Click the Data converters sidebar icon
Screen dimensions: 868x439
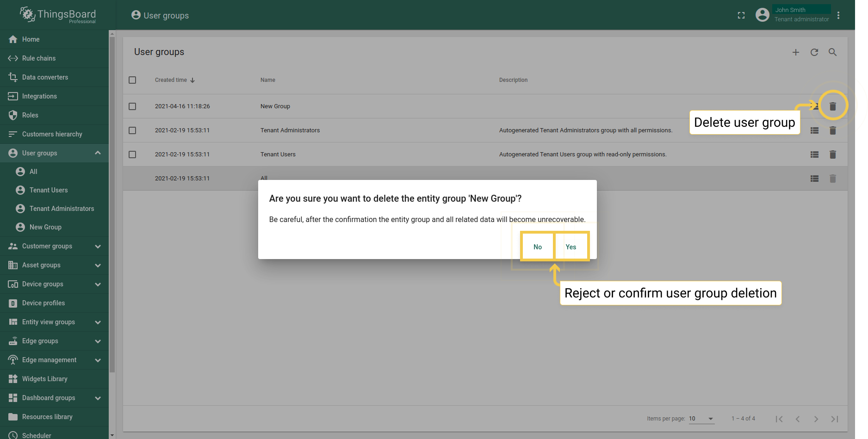[x=13, y=77]
